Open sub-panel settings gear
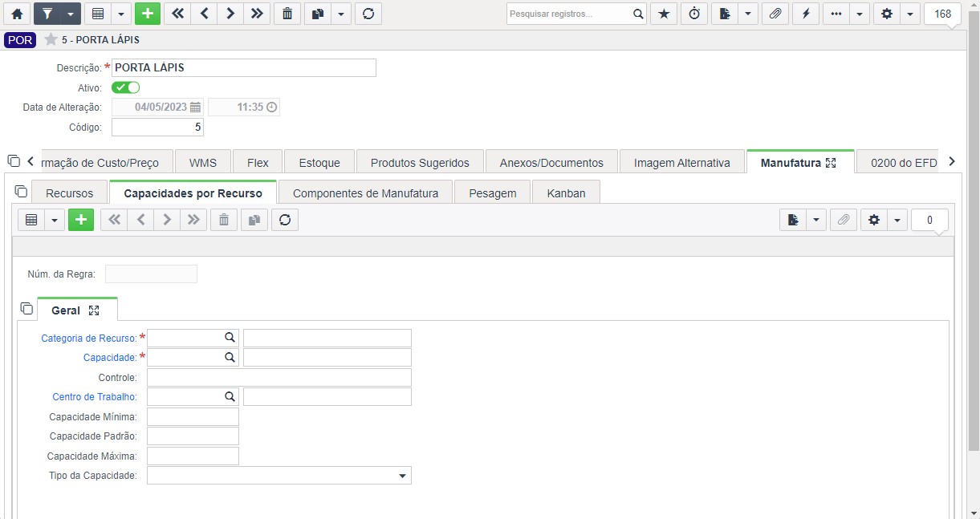Viewport: 980px width, 519px height. pyautogui.click(x=874, y=220)
